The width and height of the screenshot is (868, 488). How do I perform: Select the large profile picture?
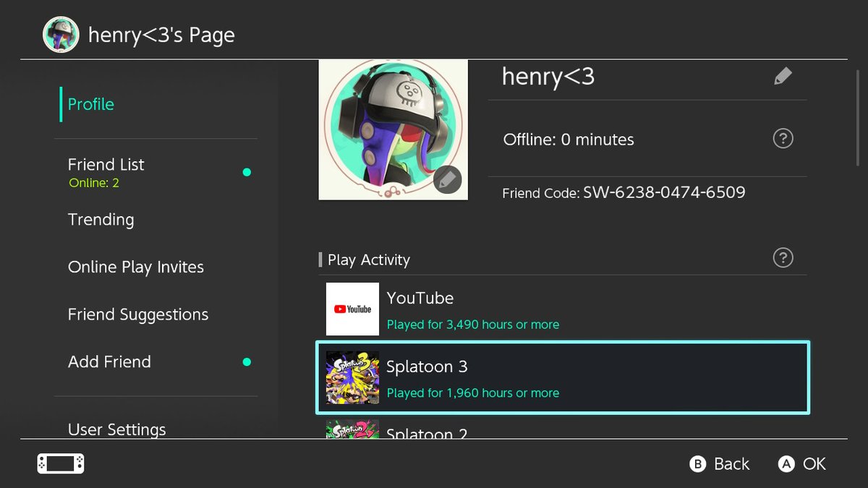coord(393,130)
